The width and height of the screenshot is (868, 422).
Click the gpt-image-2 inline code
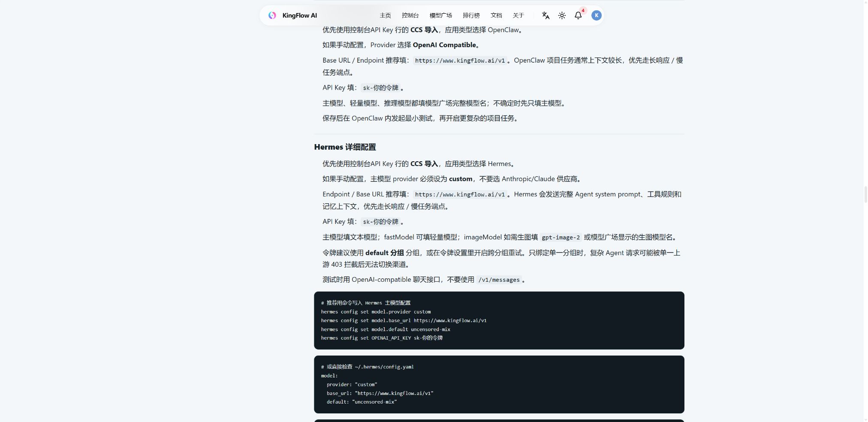pos(561,237)
